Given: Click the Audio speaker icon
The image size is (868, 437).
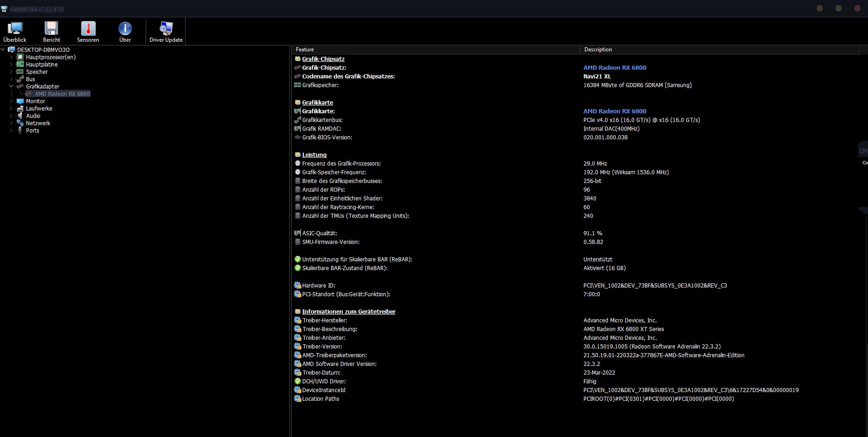Looking at the screenshot, I should click(x=20, y=116).
